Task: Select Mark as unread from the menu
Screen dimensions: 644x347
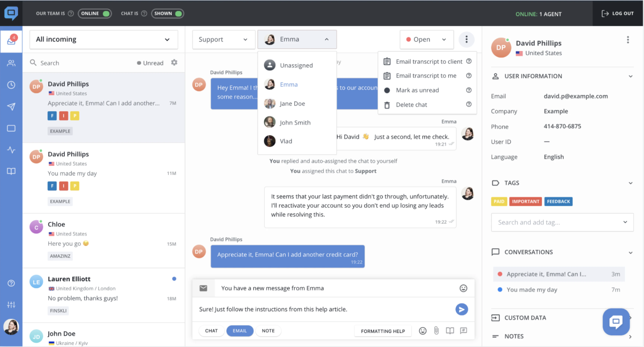Action: 418,90
